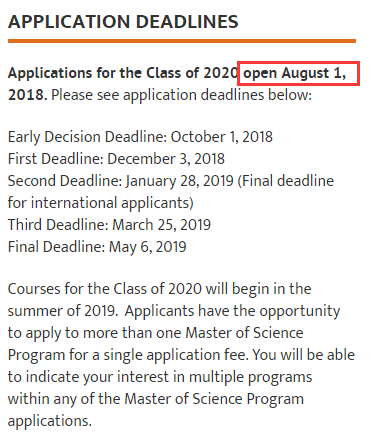The width and height of the screenshot is (378, 444).
Task: Click the "Third Deadline: March 25, 2019" line
Action: pyautogui.click(x=109, y=225)
